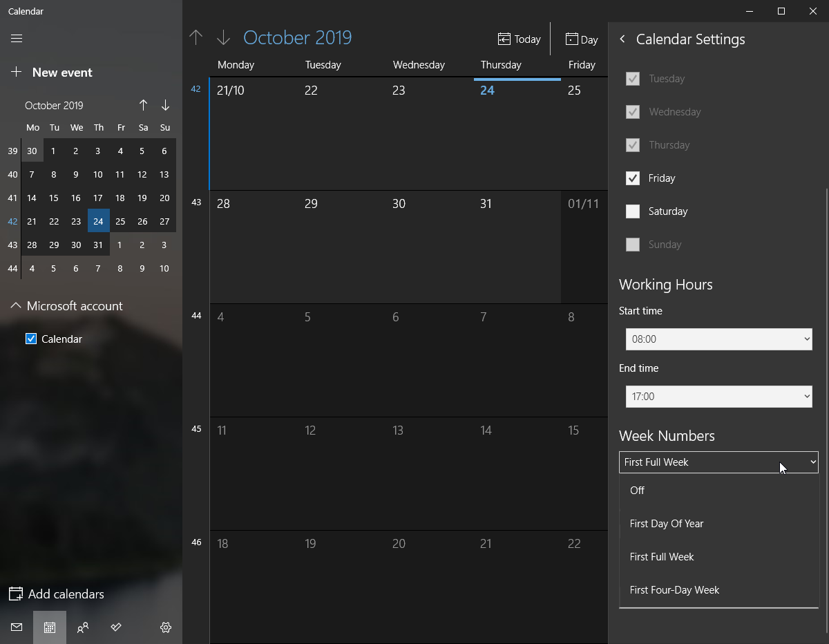Select October 17 in the mini calendar
Screen dimensions: 829x644
click(x=98, y=198)
